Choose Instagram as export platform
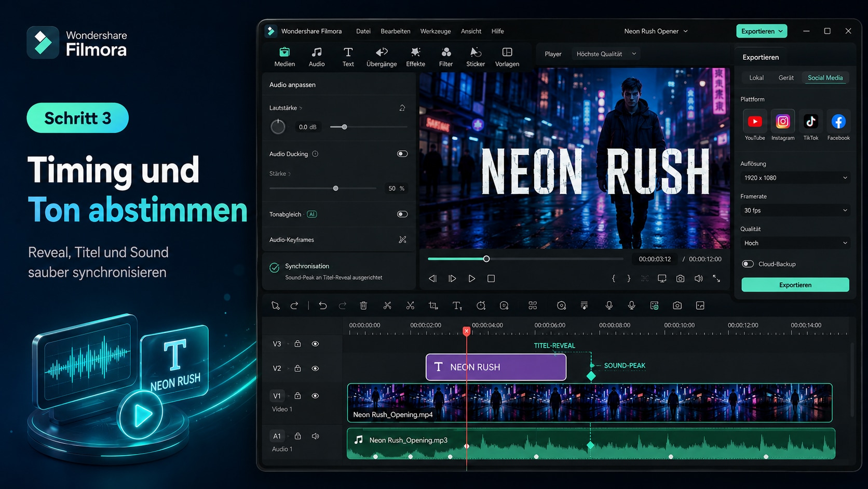The width and height of the screenshot is (868, 489). click(783, 125)
